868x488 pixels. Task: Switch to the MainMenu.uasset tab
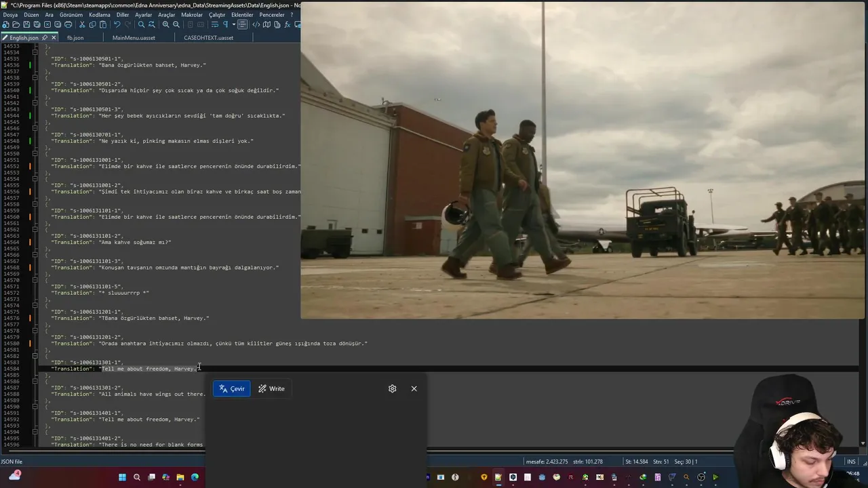pyautogui.click(x=134, y=38)
